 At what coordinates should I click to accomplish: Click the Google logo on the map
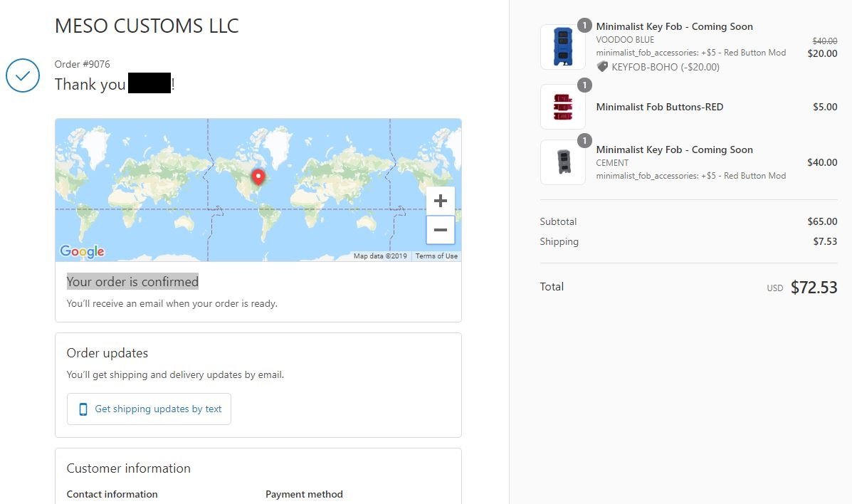[82, 251]
